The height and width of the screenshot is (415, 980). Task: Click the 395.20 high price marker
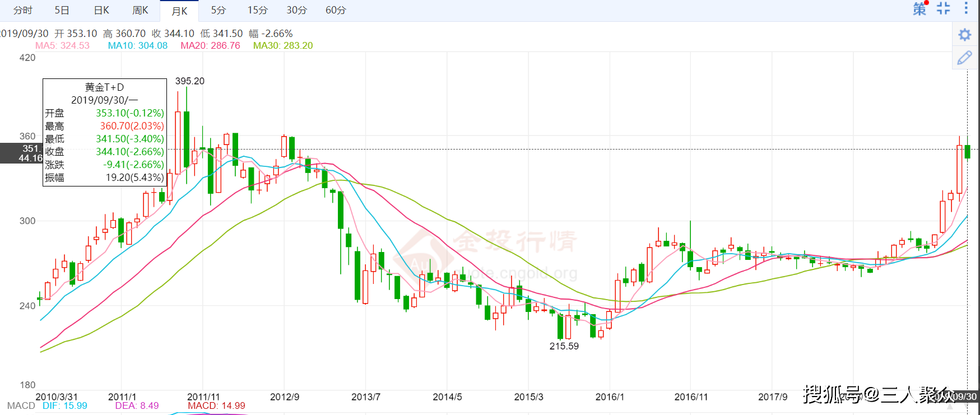[x=190, y=81]
